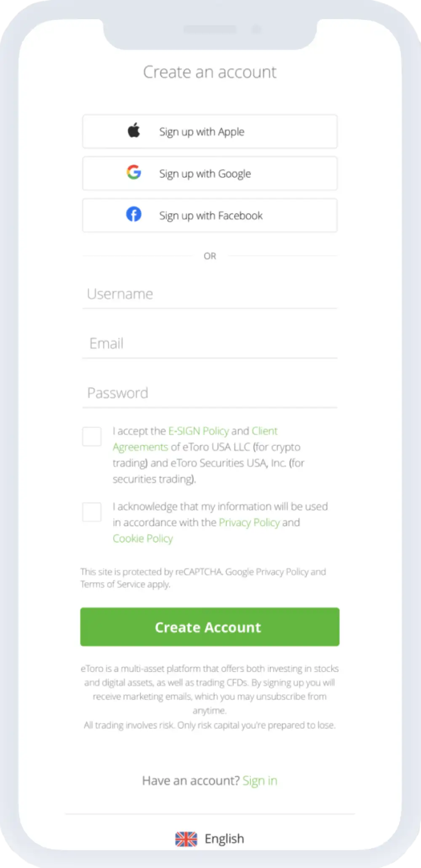Open the Cookie Policy link

click(x=143, y=538)
